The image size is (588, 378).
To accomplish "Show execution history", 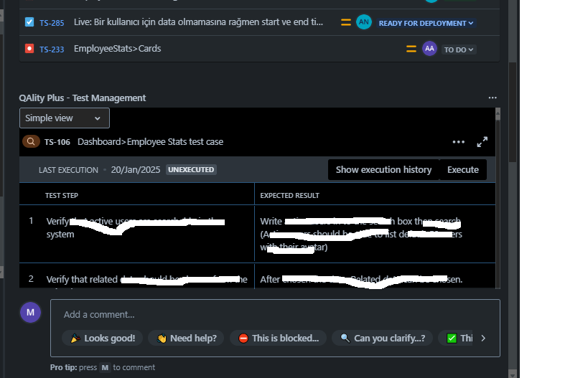I will (x=383, y=170).
